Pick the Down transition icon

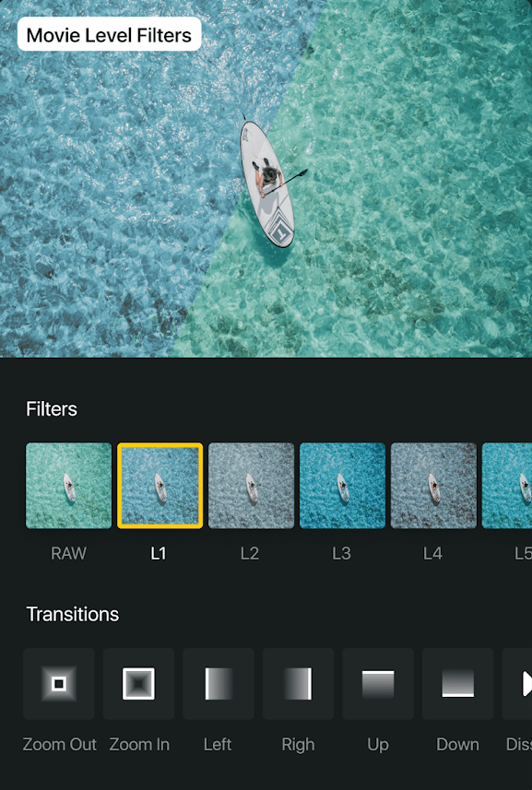(x=457, y=684)
